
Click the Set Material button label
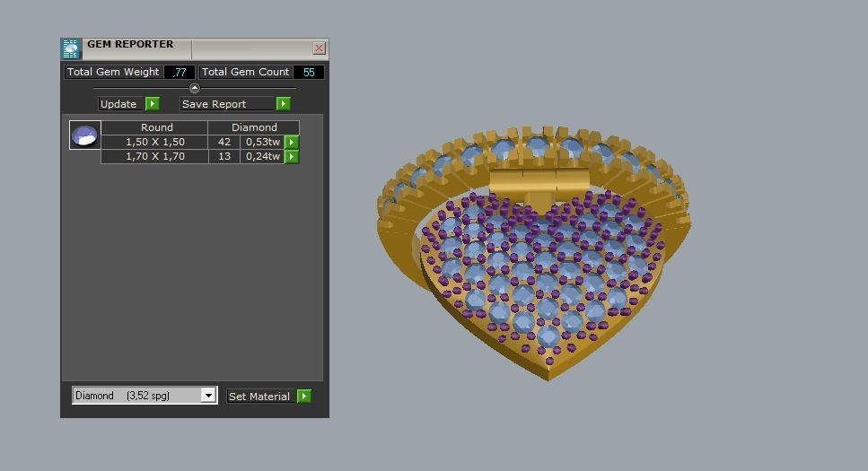[x=260, y=397]
